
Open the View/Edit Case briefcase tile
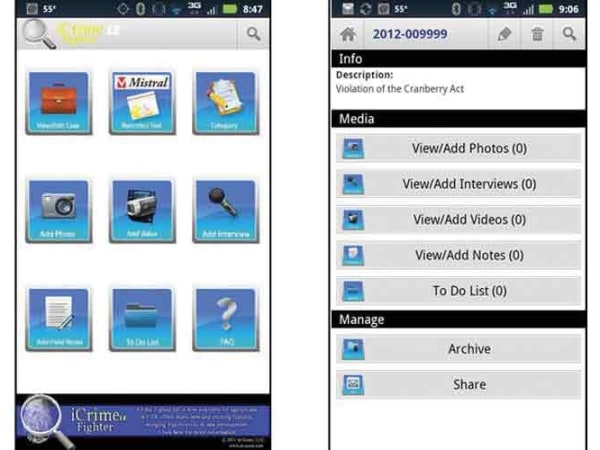pos(58,102)
